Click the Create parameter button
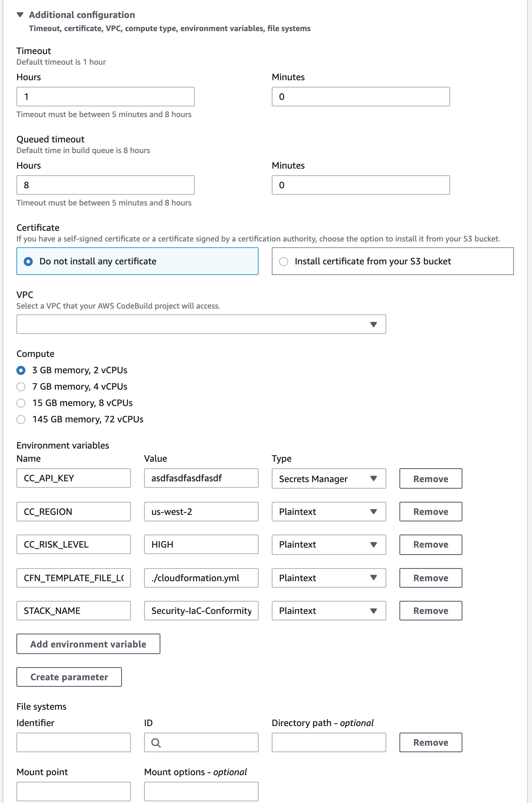Viewport: 532px width, 803px height. tap(69, 677)
